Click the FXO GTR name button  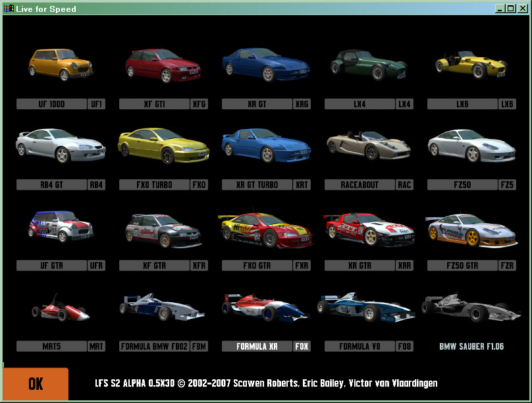click(x=257, y=265)
